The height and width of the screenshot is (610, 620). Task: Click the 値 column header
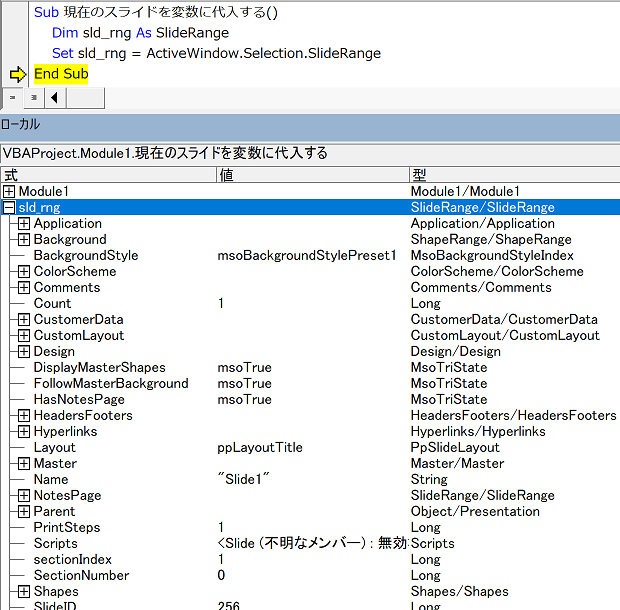[x=312, y=175]
